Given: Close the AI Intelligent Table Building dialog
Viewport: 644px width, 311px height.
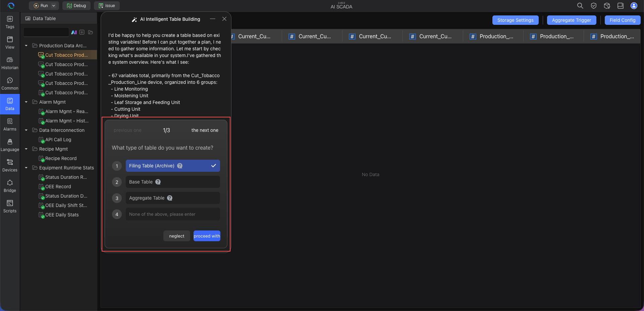Looking at the screenshot, I should coord(224,19).
